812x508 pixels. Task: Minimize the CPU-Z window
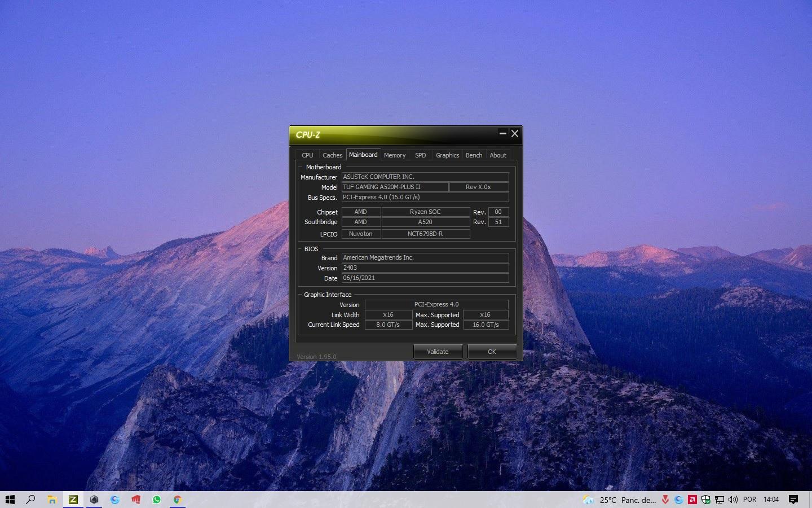tap(502, 134)
